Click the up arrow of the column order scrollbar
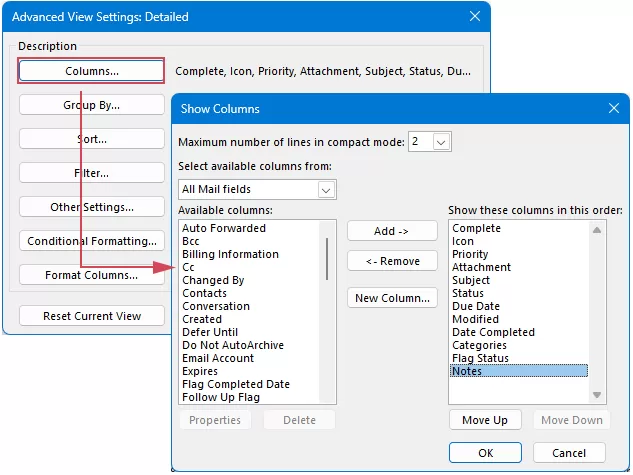633x475 pixels. point(597,230)
